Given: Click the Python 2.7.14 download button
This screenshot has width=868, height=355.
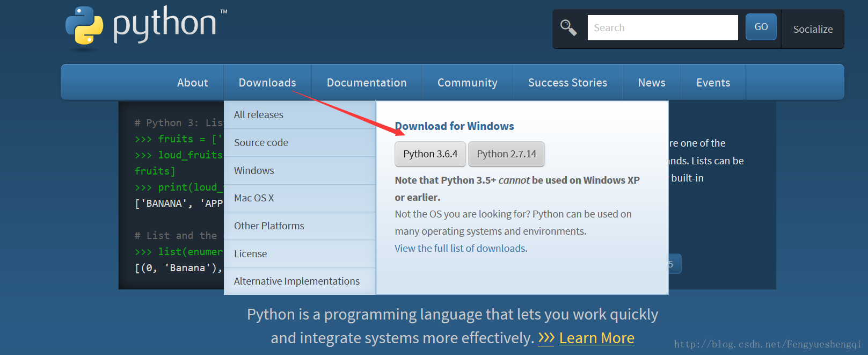Looking at the screenshot, I should [x=506, y=154].
